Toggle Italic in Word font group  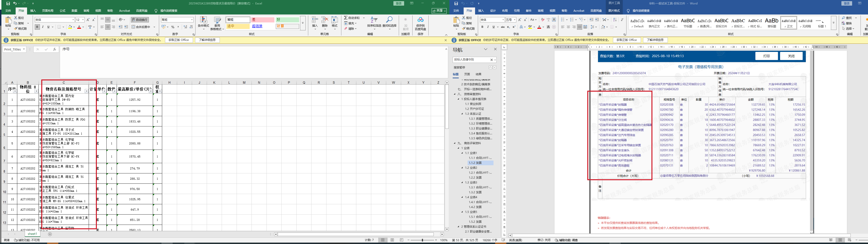[x=488, y=27]
